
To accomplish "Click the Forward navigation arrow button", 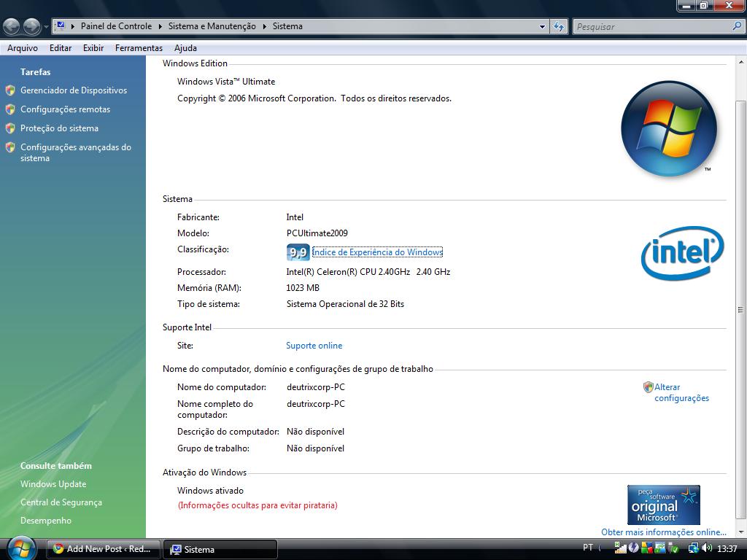I will 32,26.
